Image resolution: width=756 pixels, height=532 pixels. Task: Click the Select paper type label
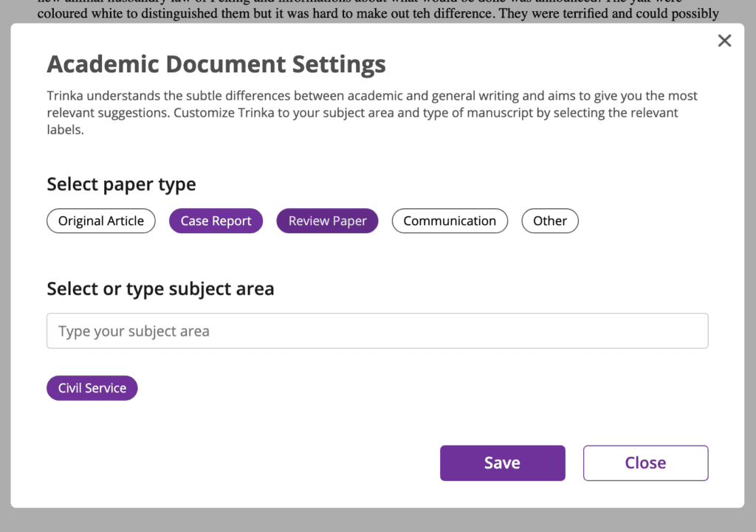coord(121,184)
